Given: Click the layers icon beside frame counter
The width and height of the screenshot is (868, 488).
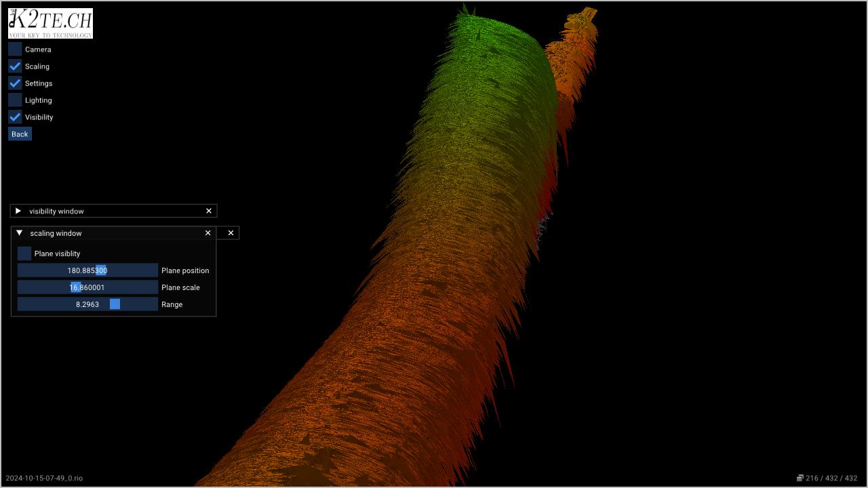Looking at the screenshot, I should tap(800, 478).
